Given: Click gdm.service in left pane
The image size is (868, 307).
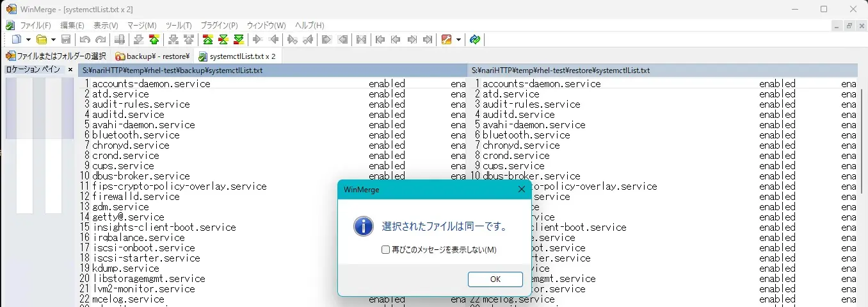Looking at the screenshot, I should pos(120,206).
